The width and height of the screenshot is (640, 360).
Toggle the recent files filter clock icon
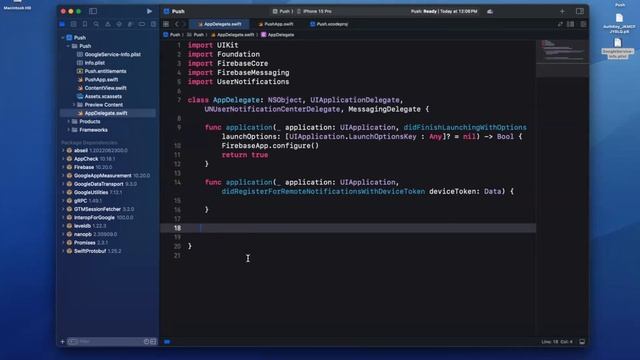click(x=147, y=342)
